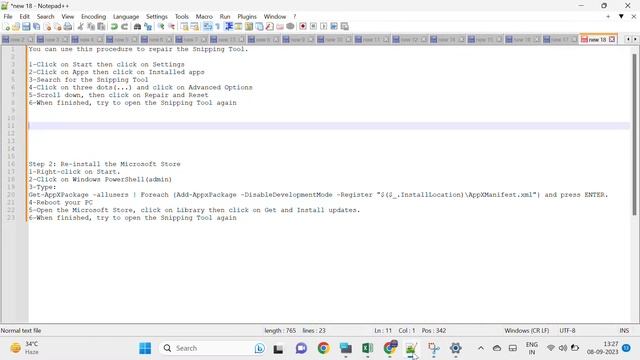Image resolution: width=640 pixels, height=360 pixels.
Task: Toggle file monitoring eye icon
Action: click(x=290, y=27)
